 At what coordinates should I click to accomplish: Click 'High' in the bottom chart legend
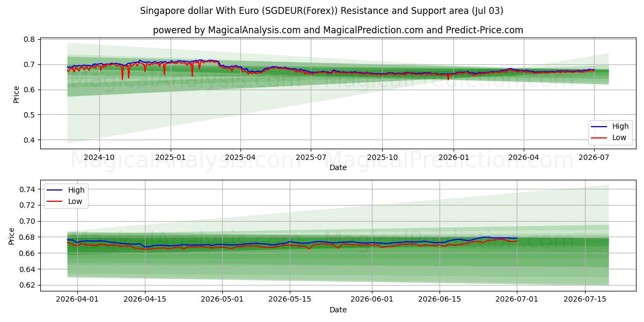[x=76, y=189]
